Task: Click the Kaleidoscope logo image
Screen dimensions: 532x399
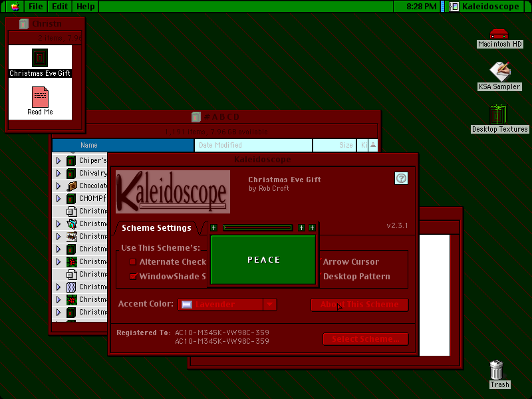Action: coord(173,192)
